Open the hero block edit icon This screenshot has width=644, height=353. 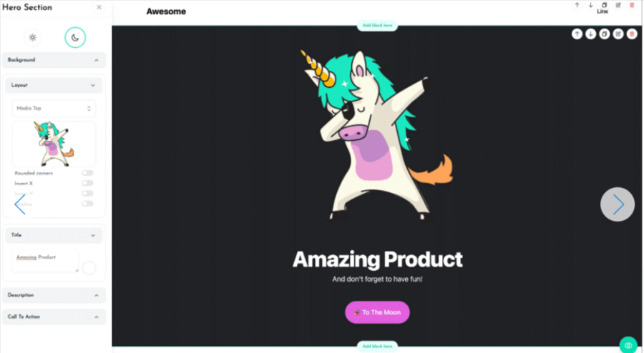(x=618, y=34)
